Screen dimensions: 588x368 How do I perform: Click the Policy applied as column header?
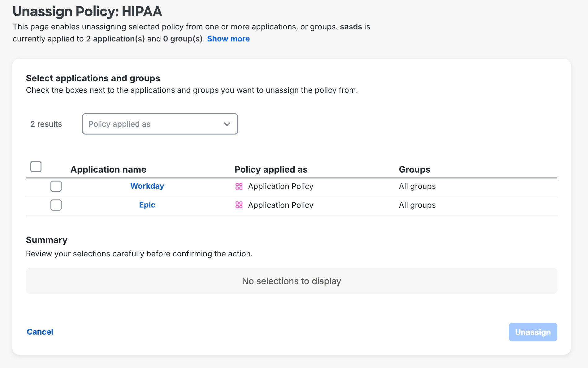[271, 169]
